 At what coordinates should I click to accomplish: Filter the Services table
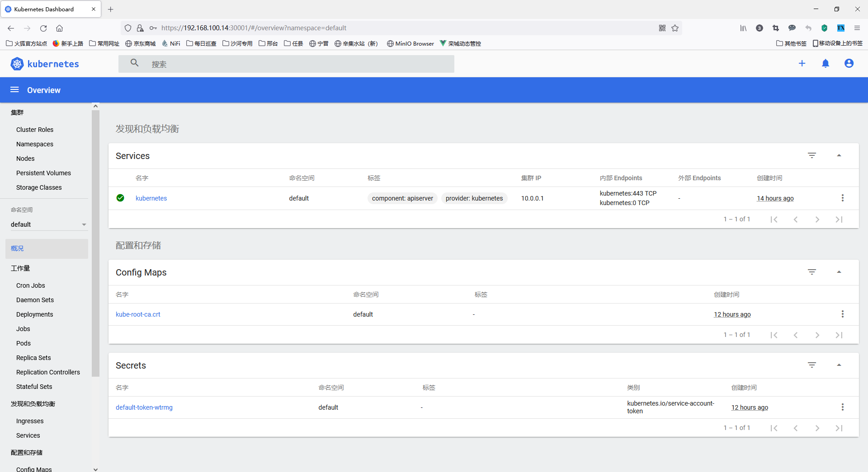(x=812, y=155)
